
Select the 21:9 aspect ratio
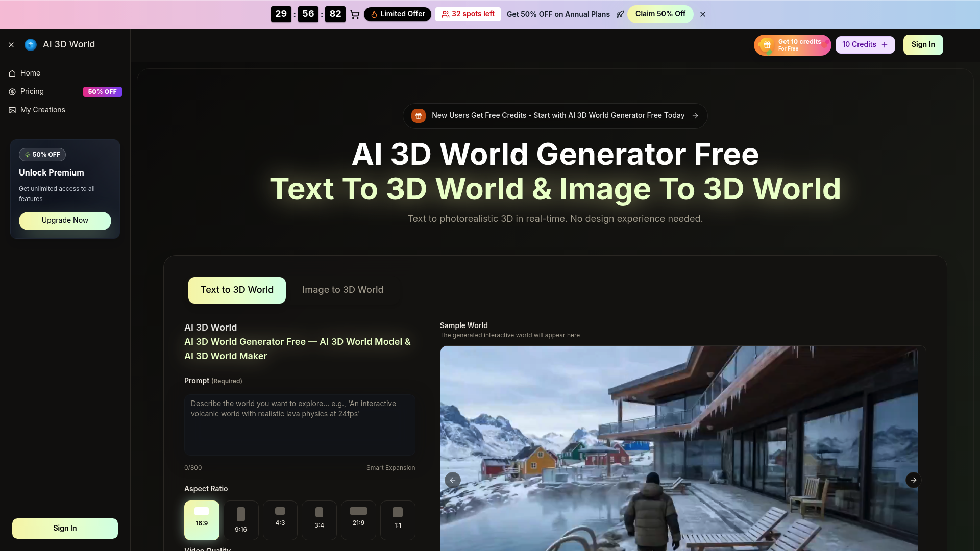(x=358, y=520)
